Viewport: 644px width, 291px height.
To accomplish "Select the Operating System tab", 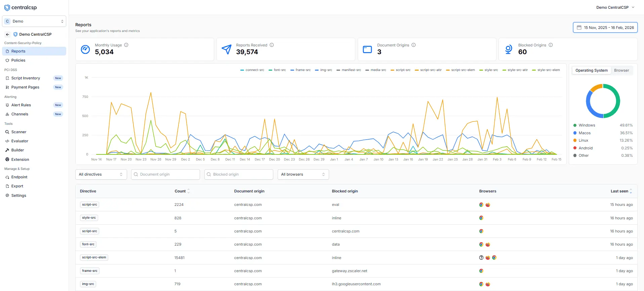I will pyautogui.click(x=592, y=70).
